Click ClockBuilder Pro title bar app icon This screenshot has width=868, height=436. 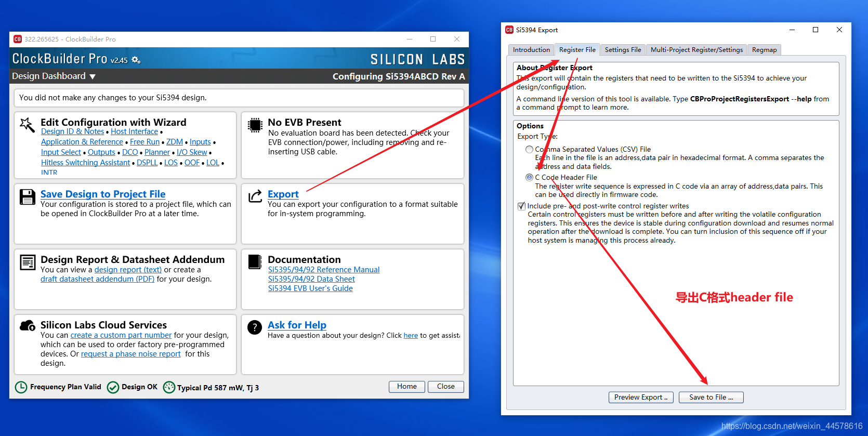point(18,39)
